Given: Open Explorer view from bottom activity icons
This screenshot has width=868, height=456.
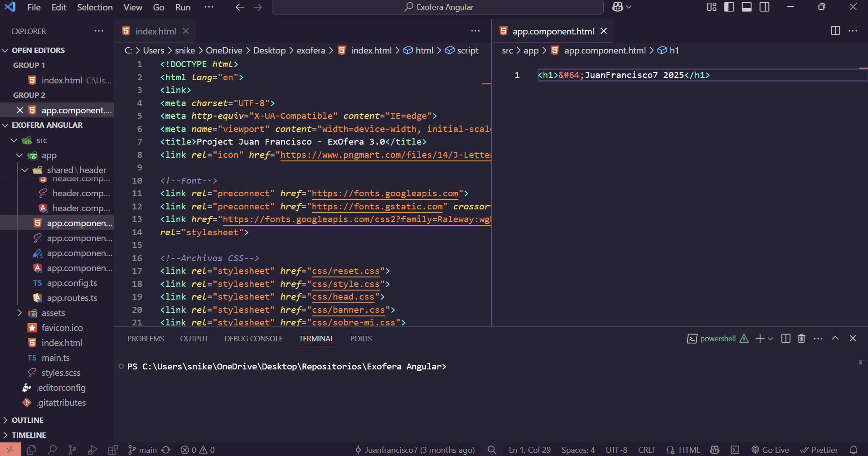Looking at the screenshot, I should [x=31, y=450].
